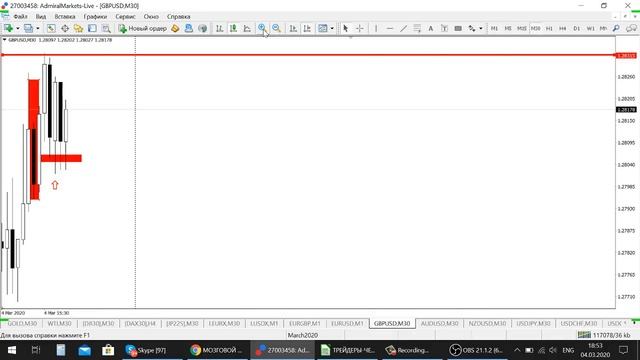Screen dimensions: 640x360
Task: Expand the Profiles dropdown arrow
Action: pos(38,28)
